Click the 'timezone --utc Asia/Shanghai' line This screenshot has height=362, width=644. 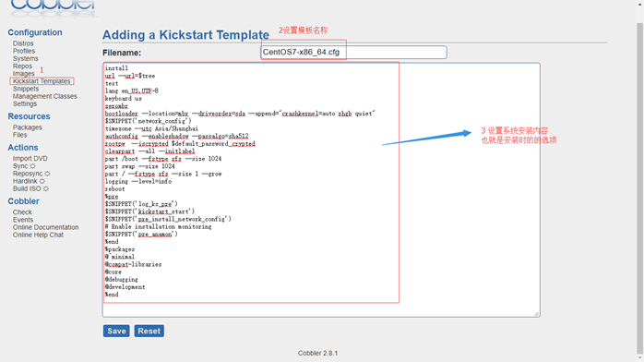pyautogui.click(x=151, y=128)
